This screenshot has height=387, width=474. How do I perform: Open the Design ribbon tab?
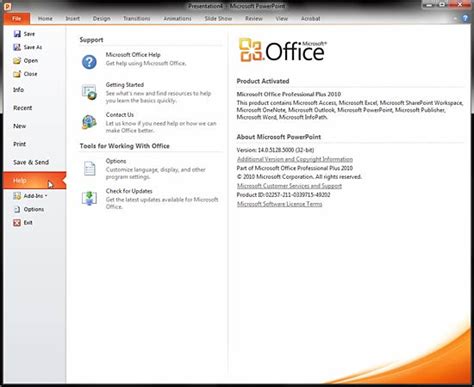pos(102,19)
